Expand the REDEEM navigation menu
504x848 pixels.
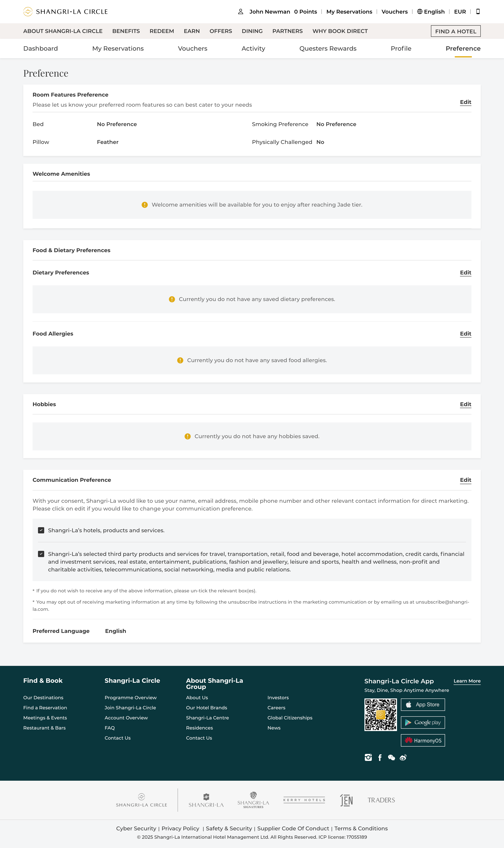click(x=162, y=31)
